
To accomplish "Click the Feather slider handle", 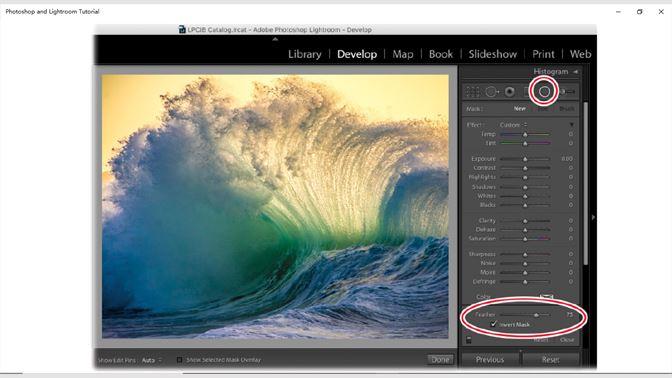I will [536, 315].
